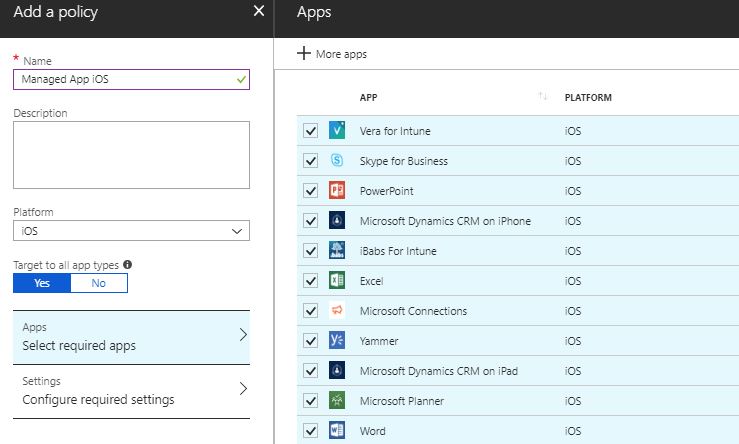Screen dimensions: 739x444
Task: Click the Yammer app icon
Action: [337, 341]
